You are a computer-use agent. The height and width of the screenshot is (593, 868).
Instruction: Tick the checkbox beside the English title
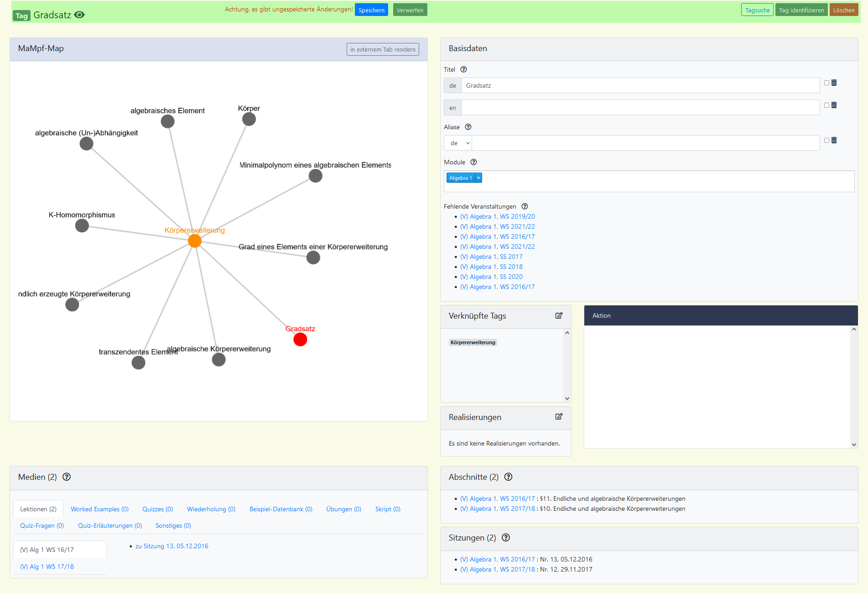[x=826, y=105]
